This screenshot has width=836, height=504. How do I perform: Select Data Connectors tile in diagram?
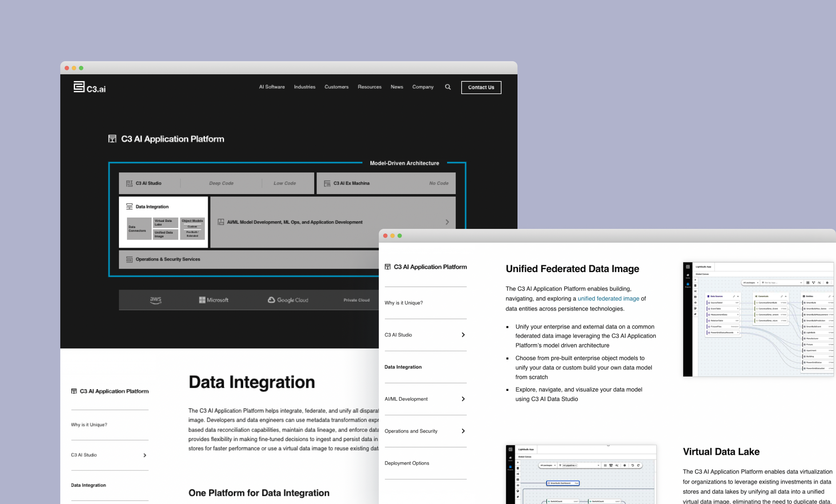139,229
